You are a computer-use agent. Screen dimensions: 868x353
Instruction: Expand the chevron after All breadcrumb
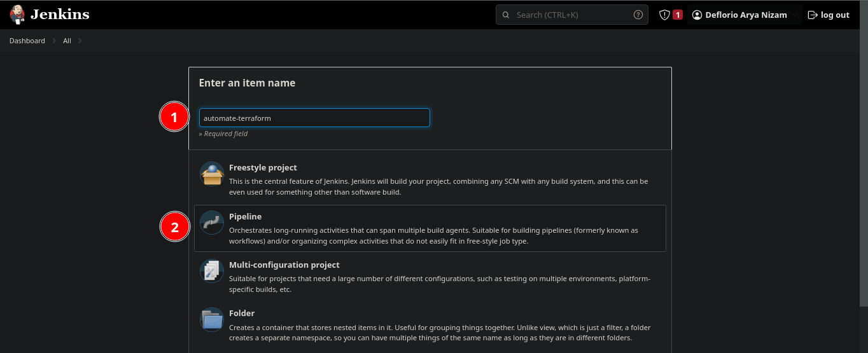coord(80,41)
